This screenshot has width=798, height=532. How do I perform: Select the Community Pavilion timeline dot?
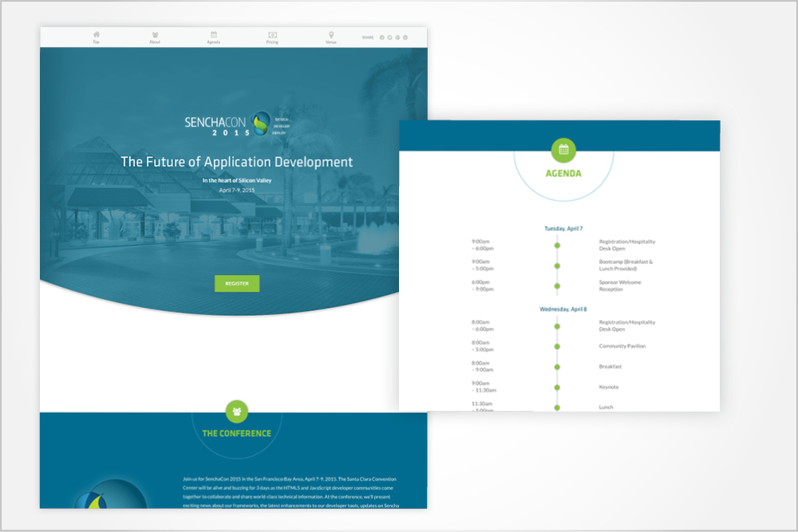coord(557,346)
